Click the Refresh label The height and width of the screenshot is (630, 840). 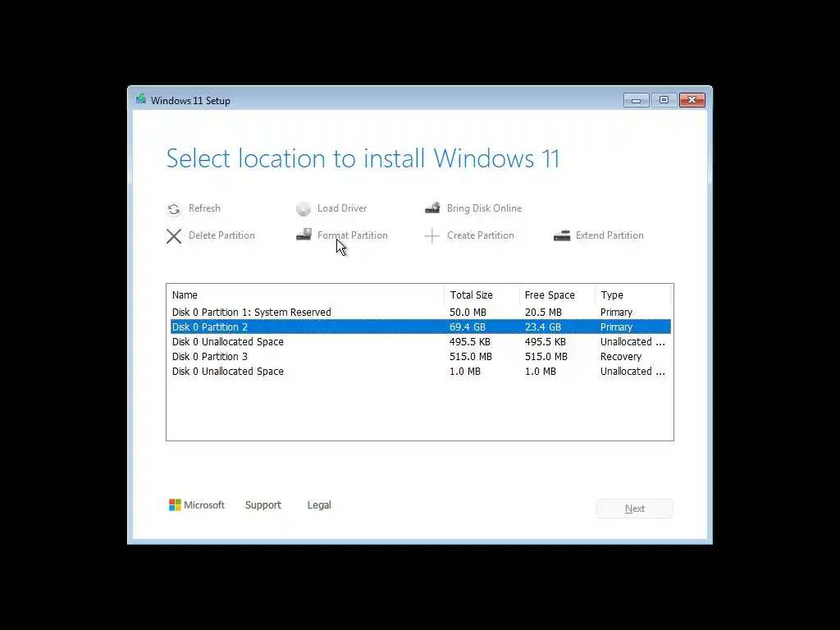(204, 208)
